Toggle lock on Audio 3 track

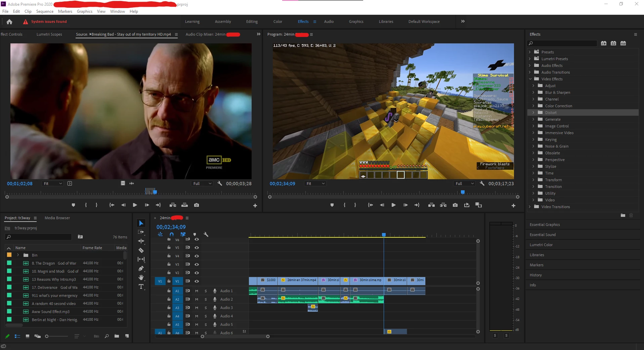click(x=169, y=308)
